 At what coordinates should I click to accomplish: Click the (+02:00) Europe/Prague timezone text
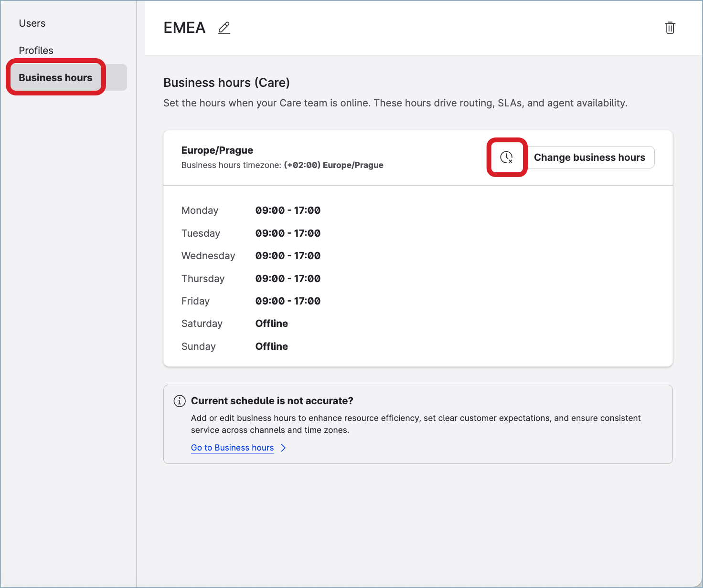333,165
